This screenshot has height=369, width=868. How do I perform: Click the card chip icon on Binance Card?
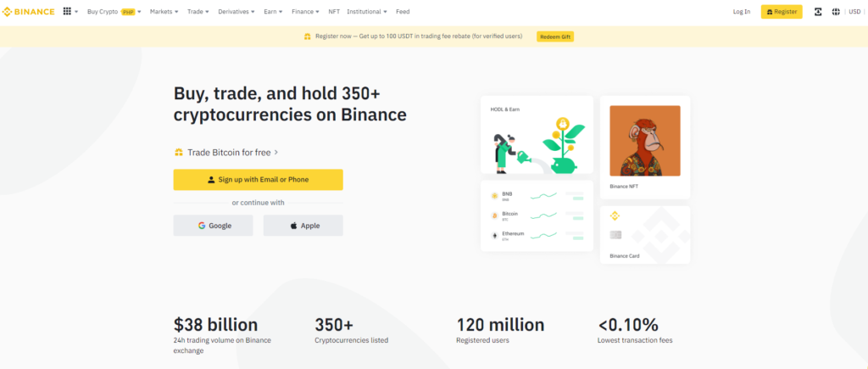[615, 235]
